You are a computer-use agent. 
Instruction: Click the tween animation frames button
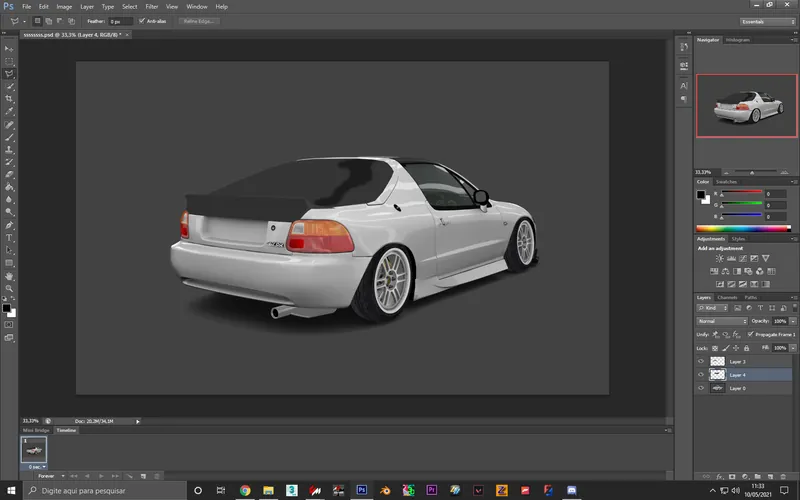(x=130, y=476)
